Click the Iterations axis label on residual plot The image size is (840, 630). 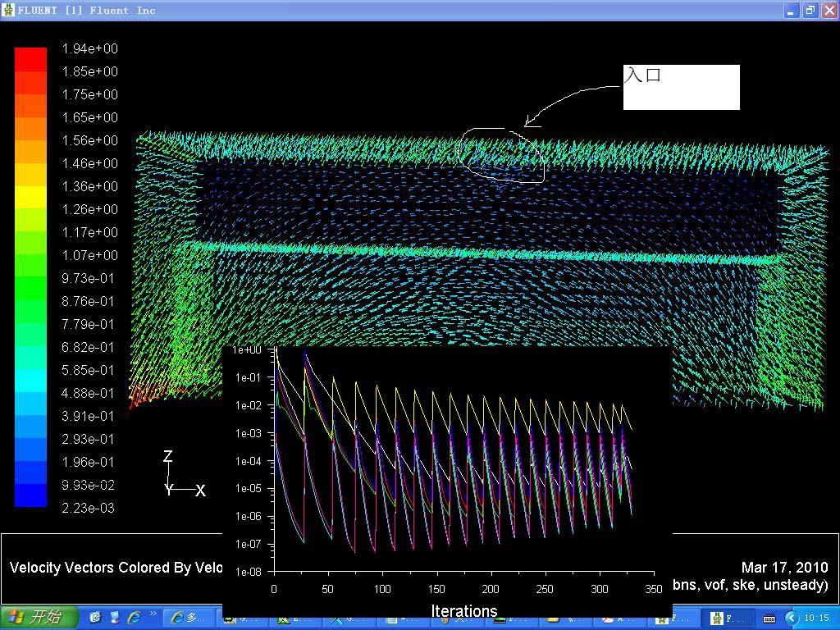464,611
